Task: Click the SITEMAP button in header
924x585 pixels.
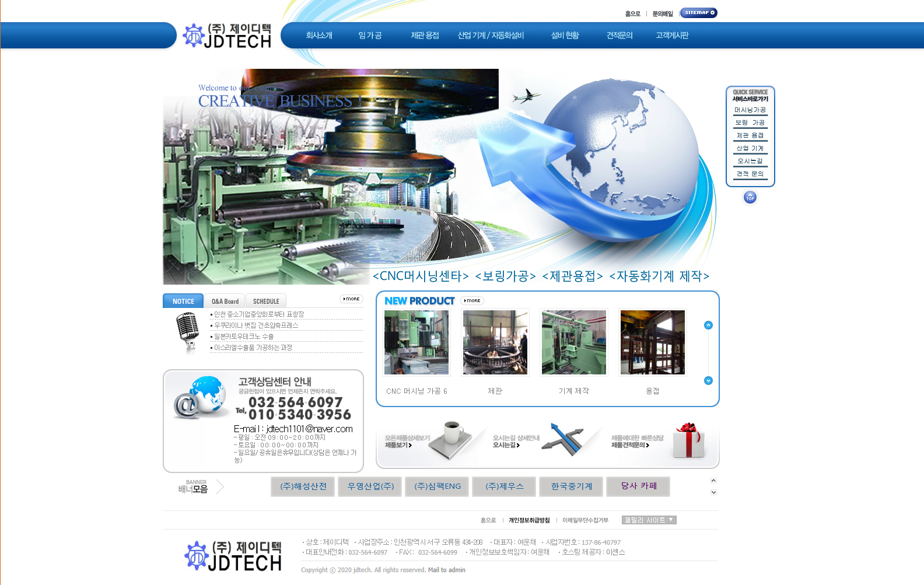Action: point(699,13)
